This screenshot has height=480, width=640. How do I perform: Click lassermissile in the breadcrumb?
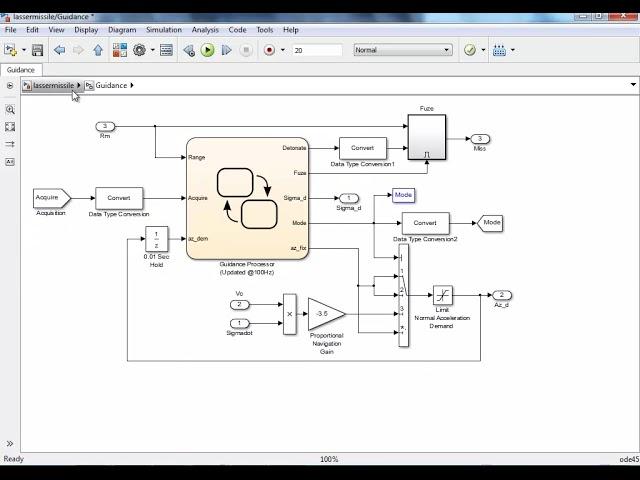click(x=53, y=85)
